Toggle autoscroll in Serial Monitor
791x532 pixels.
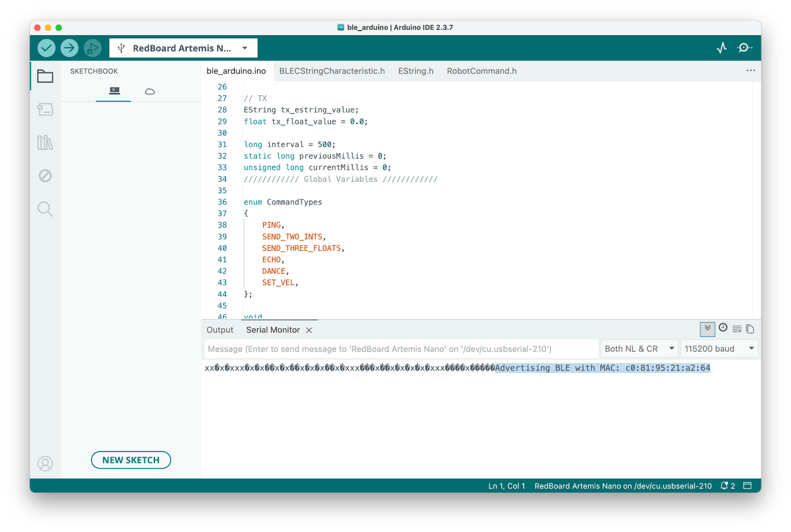(707, 328)
